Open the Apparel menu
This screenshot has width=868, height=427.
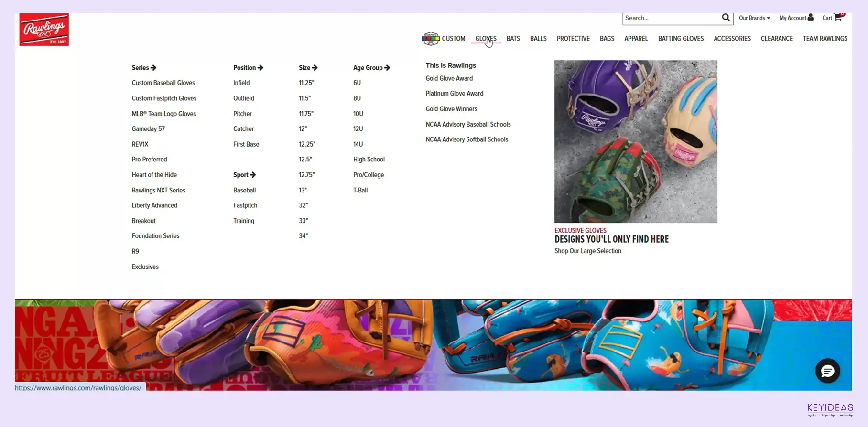tap(636, 39)
